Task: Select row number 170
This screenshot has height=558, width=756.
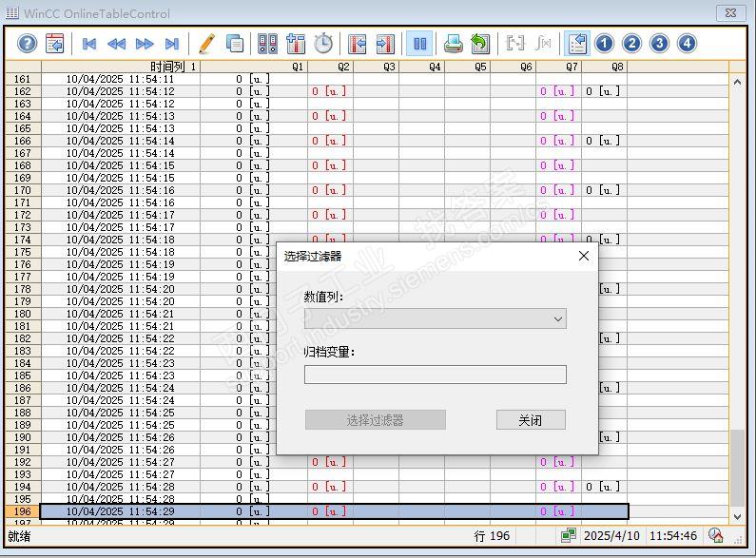Action: click(x=23, y=190)
